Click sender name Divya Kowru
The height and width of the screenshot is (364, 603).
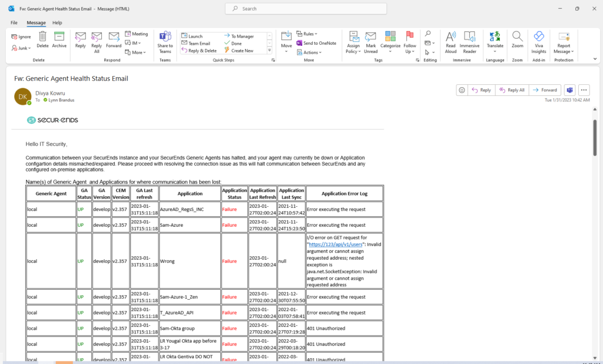click(x=50, y=93)
